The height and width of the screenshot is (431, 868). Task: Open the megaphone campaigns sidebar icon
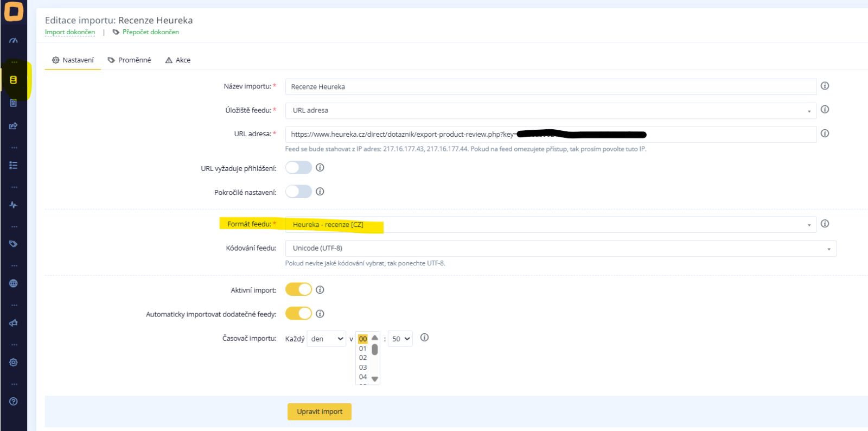tap(14, 323)
